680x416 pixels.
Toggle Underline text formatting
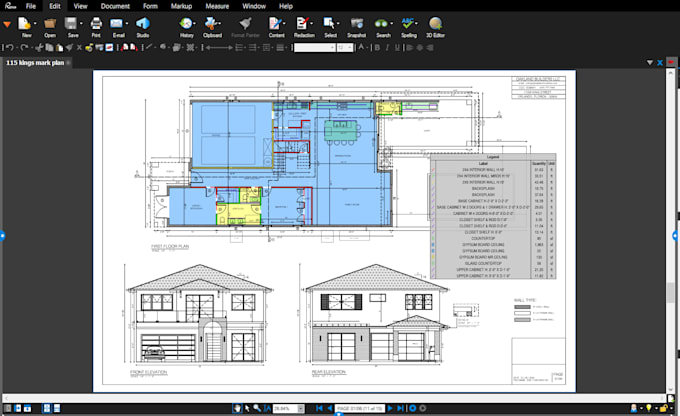pyautogui.click(x=397, y=48)
